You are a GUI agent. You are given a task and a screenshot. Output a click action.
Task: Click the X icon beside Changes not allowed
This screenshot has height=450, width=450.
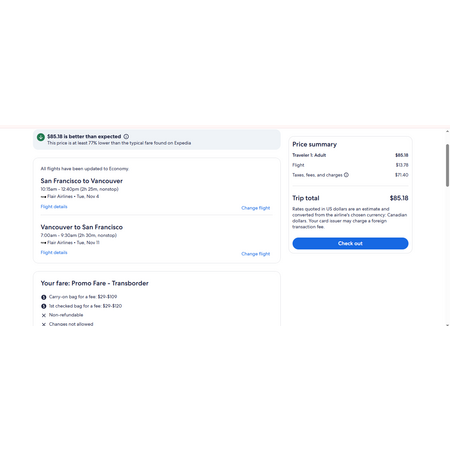[44, 324]
